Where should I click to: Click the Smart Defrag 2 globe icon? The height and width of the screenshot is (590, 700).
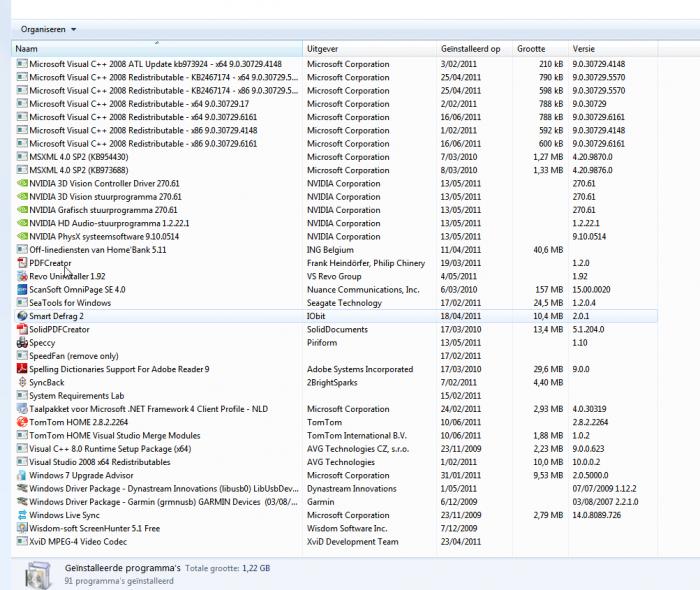(22, 316)
